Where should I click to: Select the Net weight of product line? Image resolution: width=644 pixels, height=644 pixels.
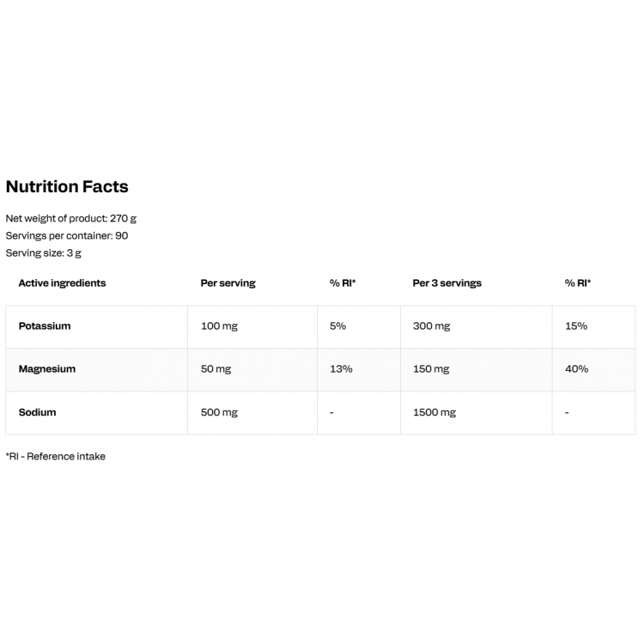71,218
